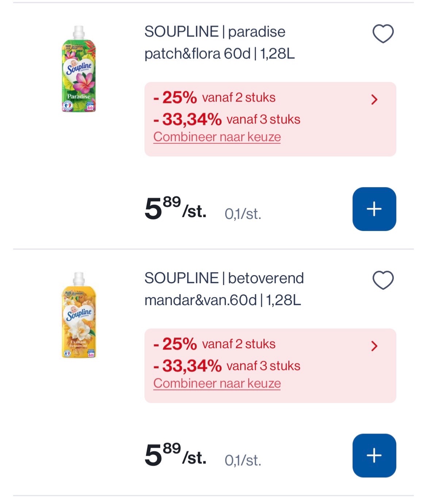This screenshot has height=504, width=427.
Task: Tap '-25% vanaf 2 stuks' on paradise promo
Action: click(x=215, y=97)
